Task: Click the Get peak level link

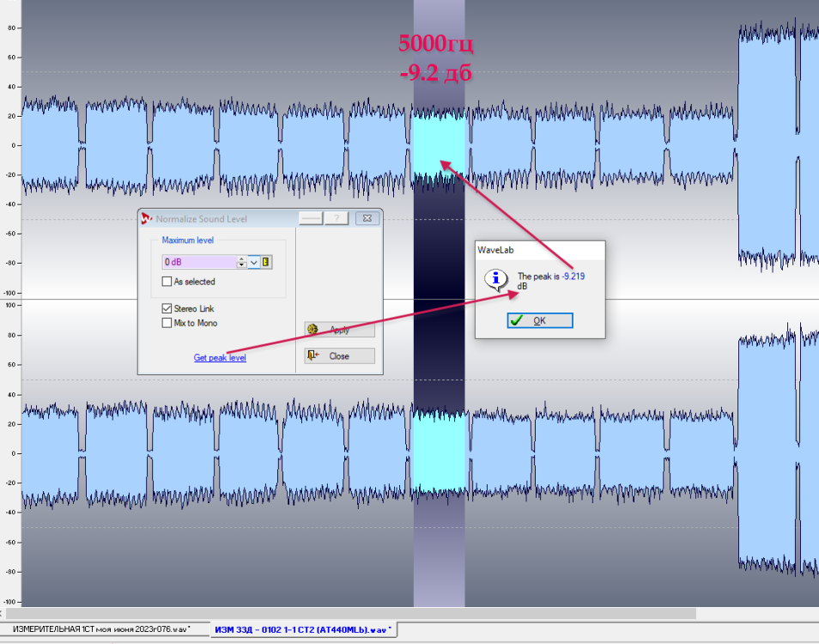Action: pos(220,357)
